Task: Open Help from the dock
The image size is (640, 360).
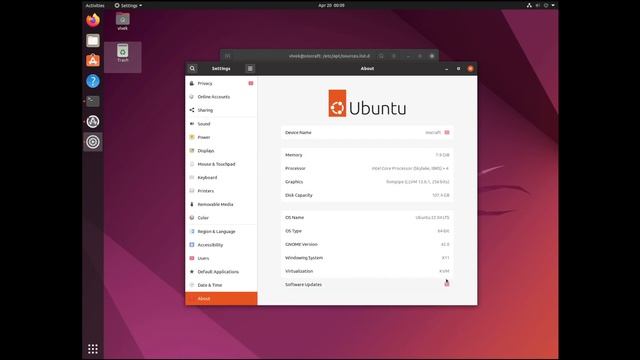Action: click(93, 81)
